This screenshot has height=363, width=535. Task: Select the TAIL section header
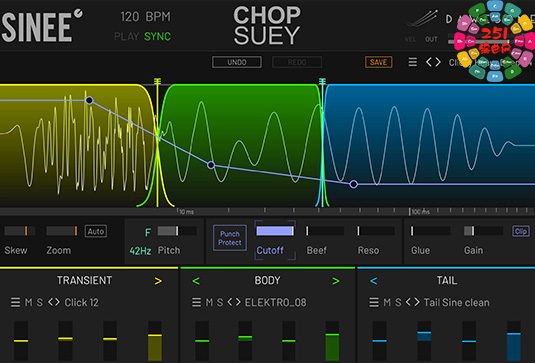pos(447,280)
